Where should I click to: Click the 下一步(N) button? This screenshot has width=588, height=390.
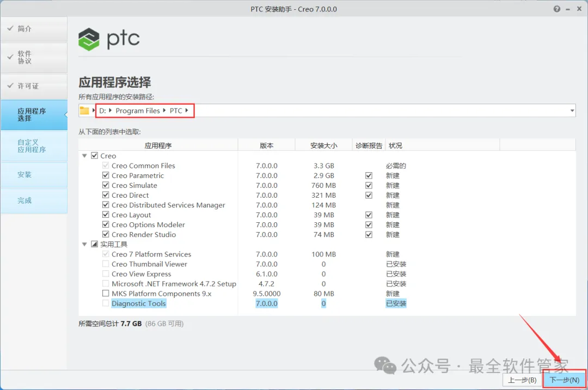coord(564,380)
